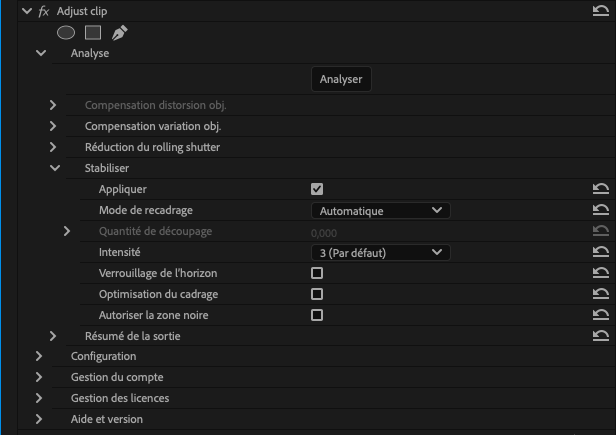The height and width of the screenshot is (435, 616).
Task: Toggle the fx icon for Adjust clip
Action: (43, 10)
